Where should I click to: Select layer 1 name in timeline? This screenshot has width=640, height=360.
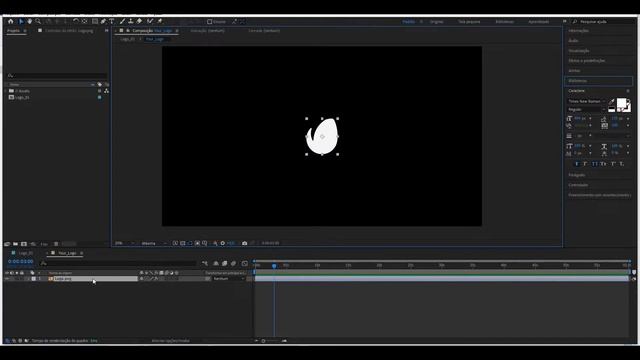[x=95, y=279]
